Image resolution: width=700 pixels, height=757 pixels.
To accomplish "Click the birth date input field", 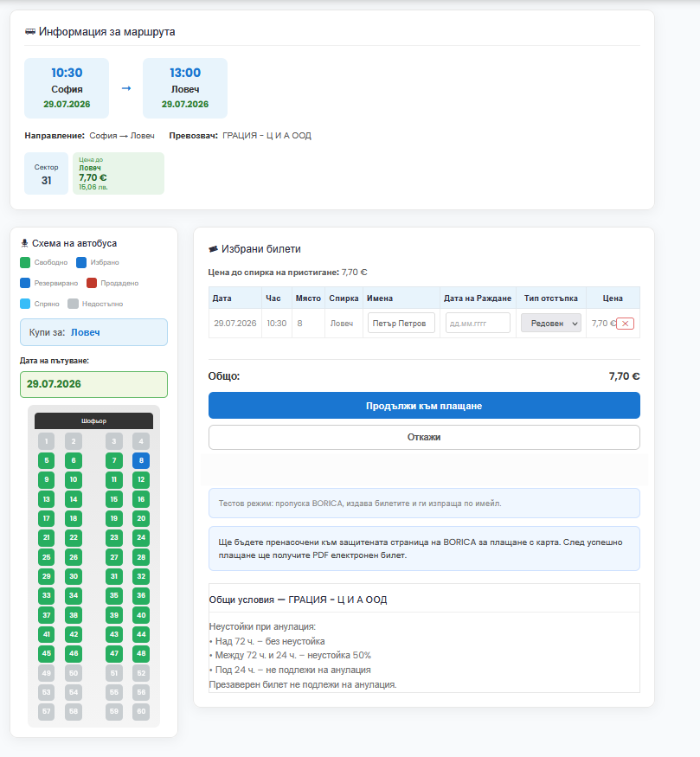I will tap(478, 323).
